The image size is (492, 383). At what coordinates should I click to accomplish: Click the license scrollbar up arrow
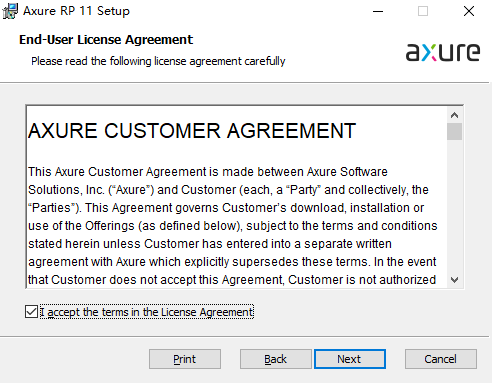click(454, 115)
